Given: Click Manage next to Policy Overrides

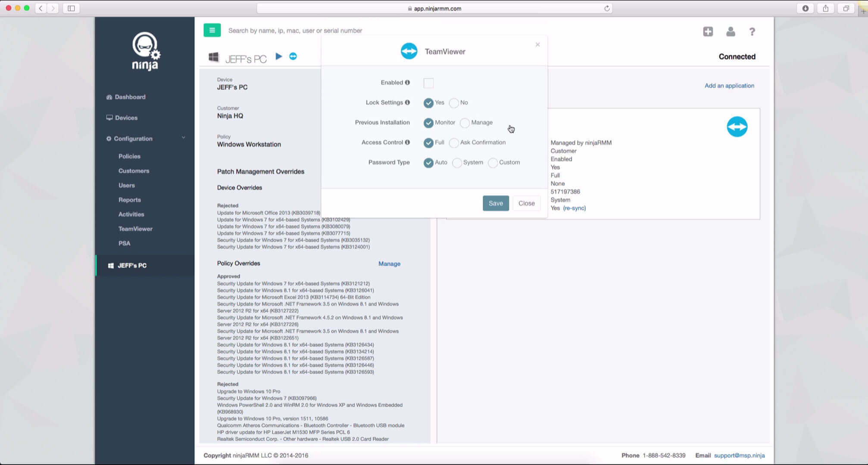Looking at the screenshot, I should coord(389,263).
